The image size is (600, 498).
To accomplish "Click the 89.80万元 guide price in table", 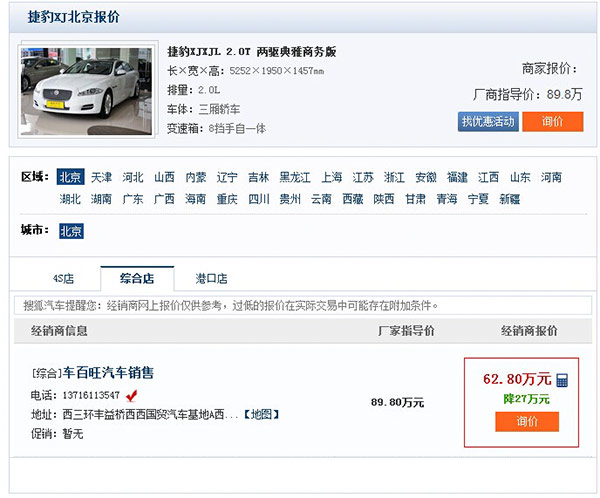I will [397, 402].
